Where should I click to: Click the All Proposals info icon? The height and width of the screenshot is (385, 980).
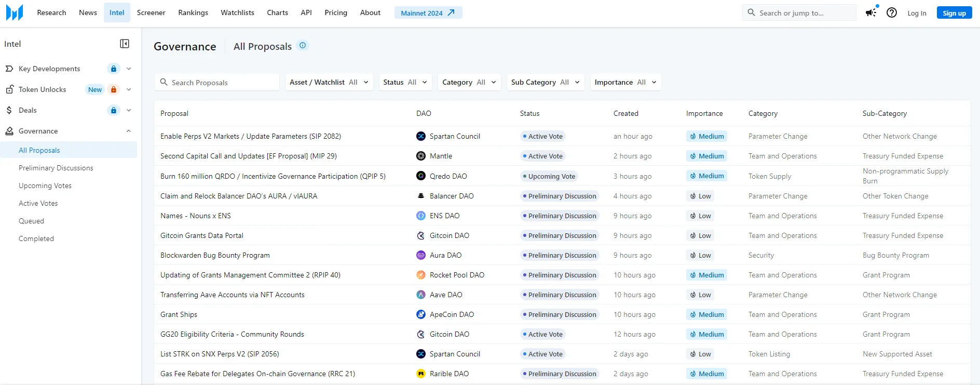(x=303, y=46)
